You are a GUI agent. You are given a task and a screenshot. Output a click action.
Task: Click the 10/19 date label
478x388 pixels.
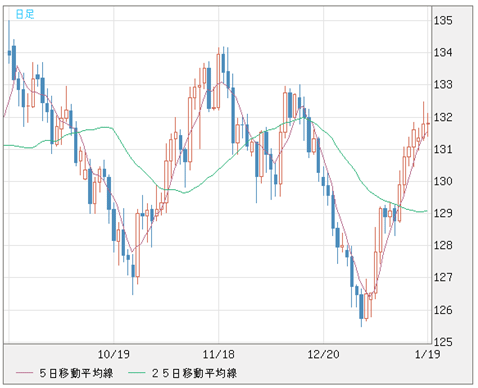[114, 354]
